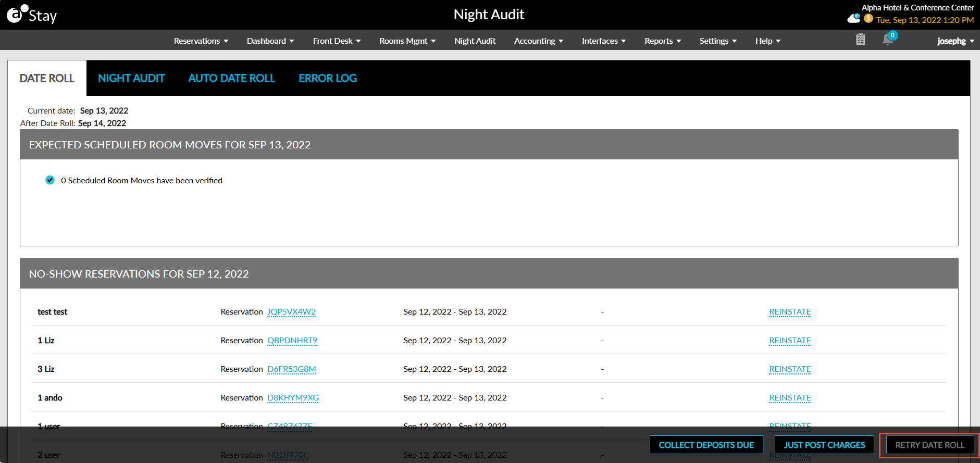980x463 pixels.
Task: Expand the Help menu
Action: 768,41
